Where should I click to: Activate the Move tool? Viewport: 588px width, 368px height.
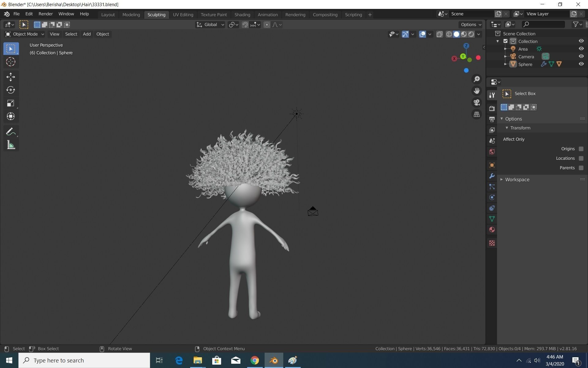(11, 77)
